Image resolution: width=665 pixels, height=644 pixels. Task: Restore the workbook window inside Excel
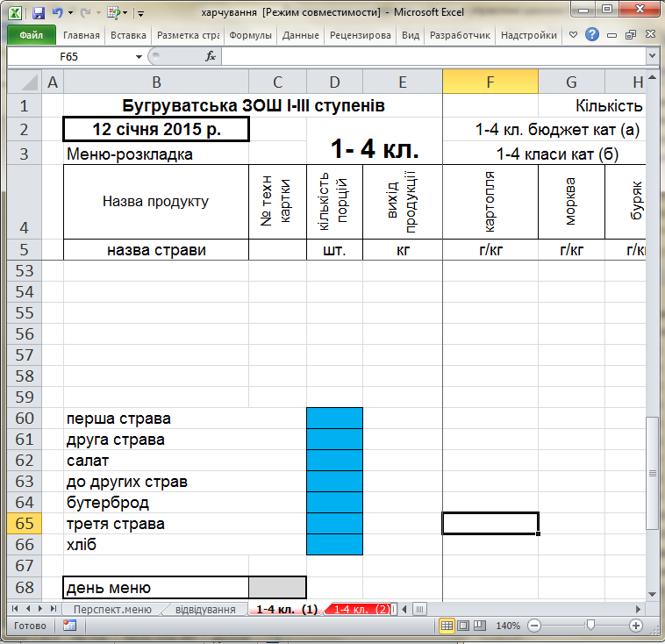tap(631, 35)
